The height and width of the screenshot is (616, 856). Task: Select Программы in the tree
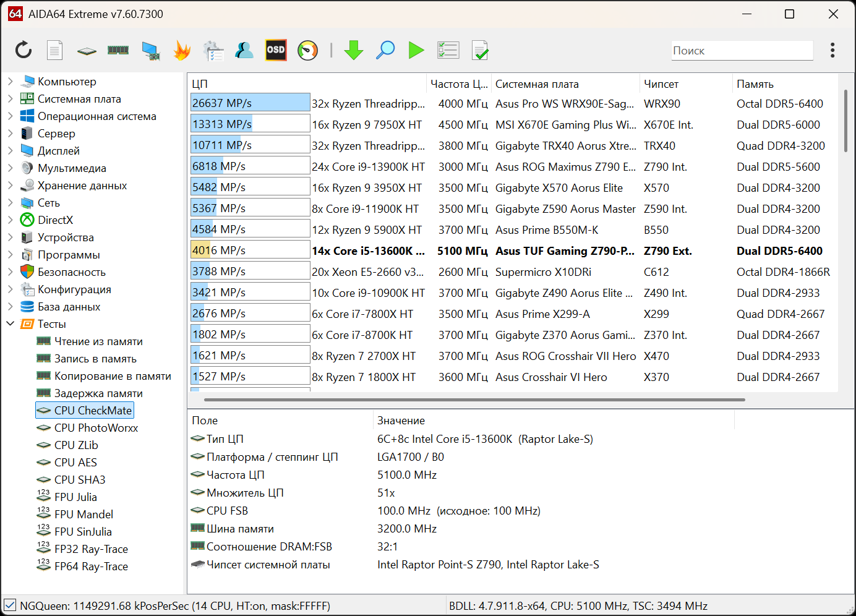[69, 255]
